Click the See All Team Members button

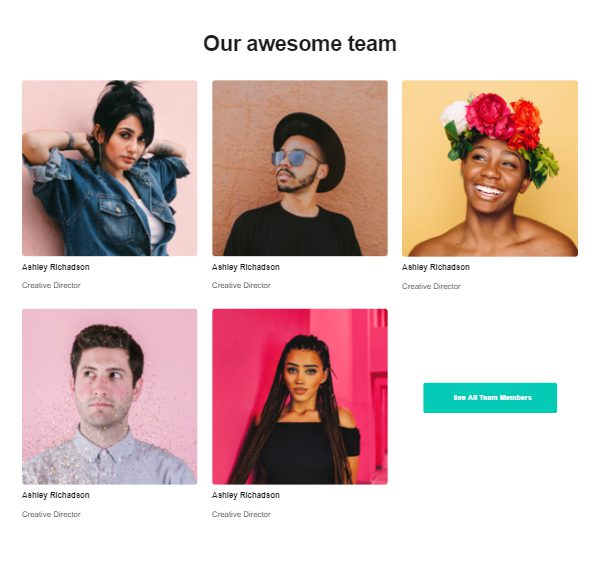[x=490, y=398]
